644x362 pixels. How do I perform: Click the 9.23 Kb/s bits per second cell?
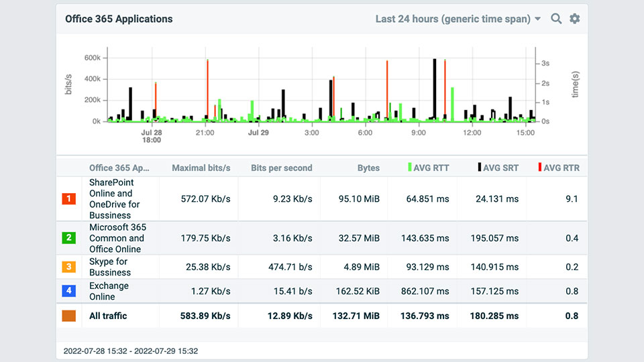[x=292, y=198]
